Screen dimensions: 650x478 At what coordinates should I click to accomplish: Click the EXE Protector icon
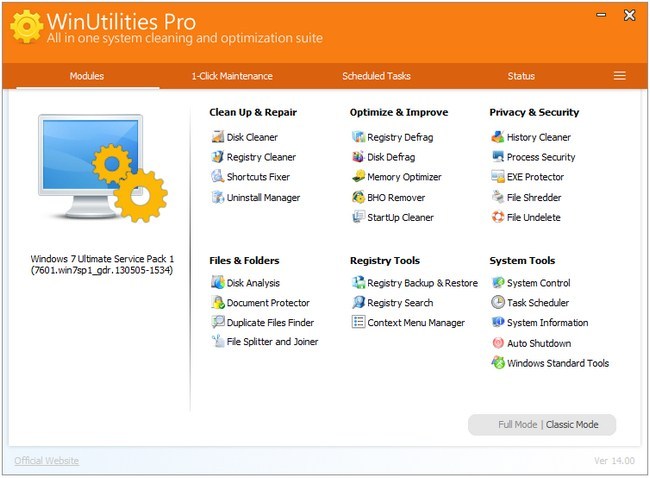click(x=498, y=176)
